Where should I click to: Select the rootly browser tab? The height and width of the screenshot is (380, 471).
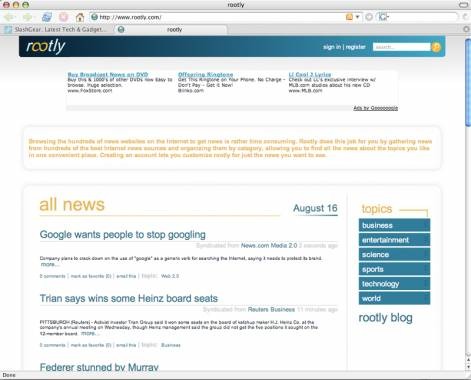point(171,29)
